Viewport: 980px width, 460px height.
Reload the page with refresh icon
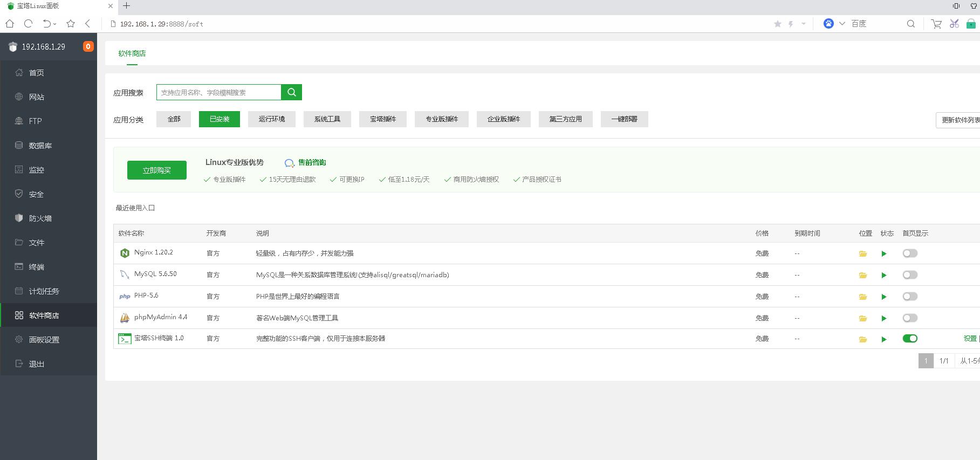[x=29, y=24]
